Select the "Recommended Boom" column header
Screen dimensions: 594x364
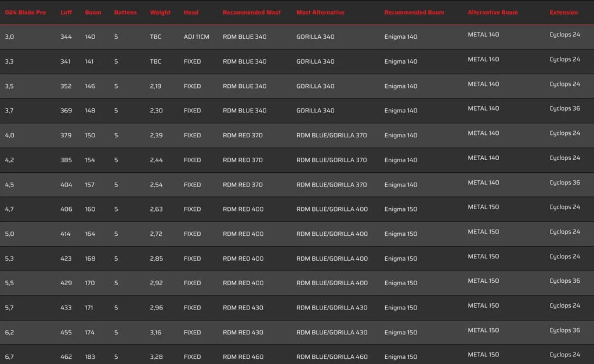414,13
